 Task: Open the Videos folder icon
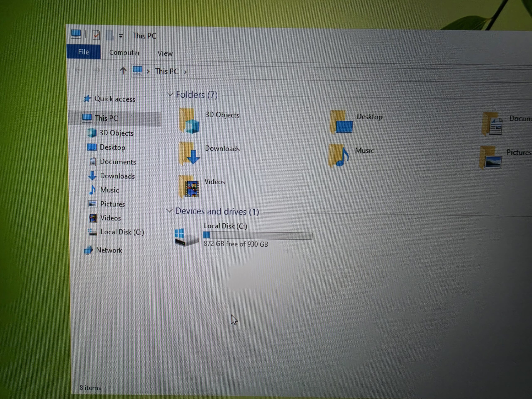pyautogui.click(x=189, y=187)
